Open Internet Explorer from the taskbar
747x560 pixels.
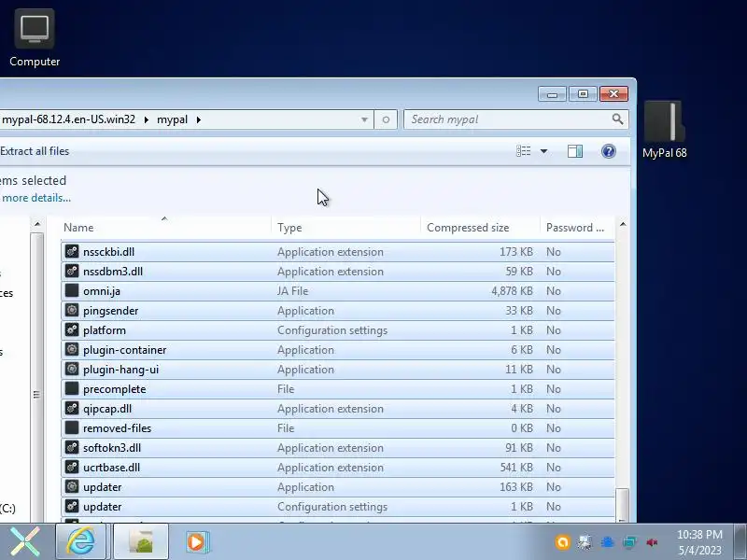pos(81,541)
